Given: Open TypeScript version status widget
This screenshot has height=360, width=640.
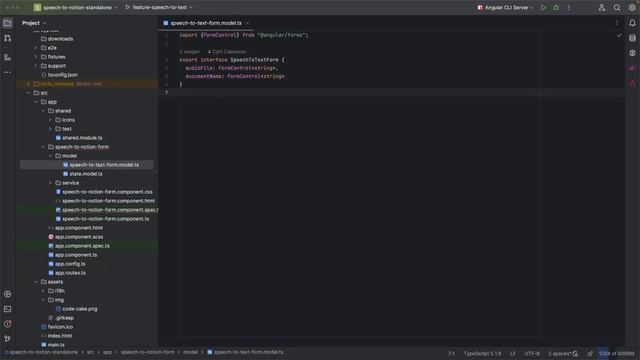Looking at the screenshot, I should (x=482, y=353).
